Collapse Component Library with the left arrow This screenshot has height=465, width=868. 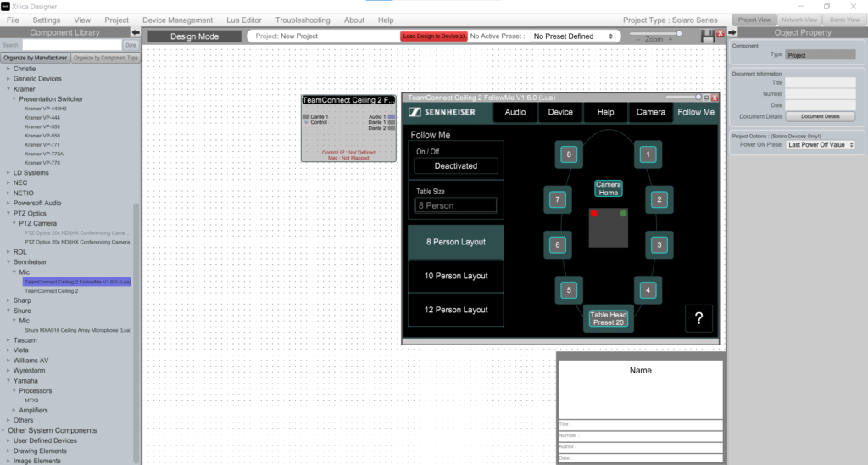pyautogui.click(x=136, y=32)
